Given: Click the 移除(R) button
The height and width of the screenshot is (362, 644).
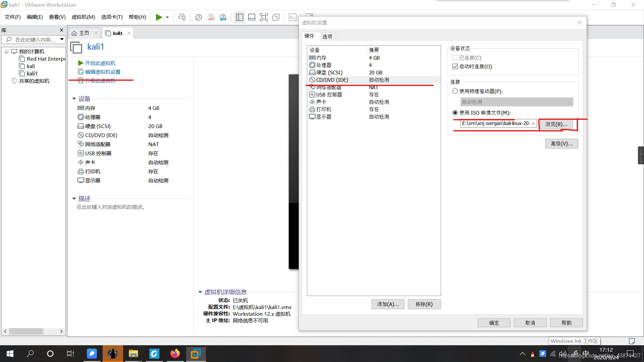Looking at the screenshot, I should click(424, 304).
